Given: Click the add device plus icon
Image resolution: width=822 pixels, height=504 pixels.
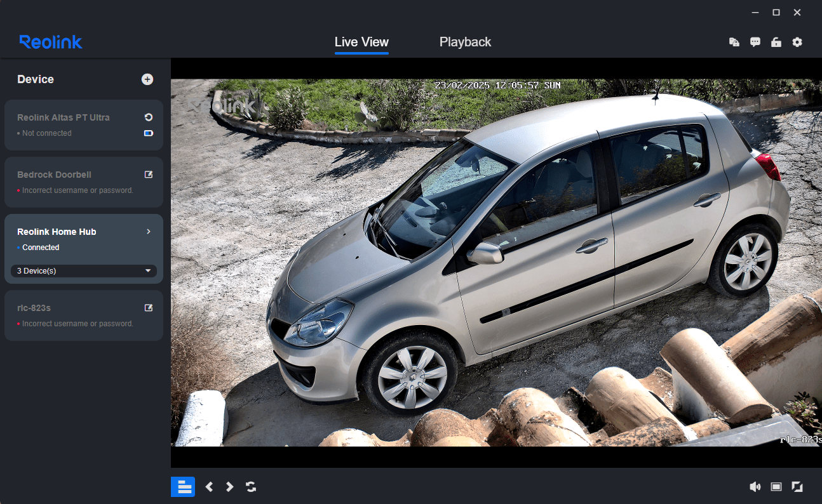Looking at the screenshot, I should click(x=147, y=79).
